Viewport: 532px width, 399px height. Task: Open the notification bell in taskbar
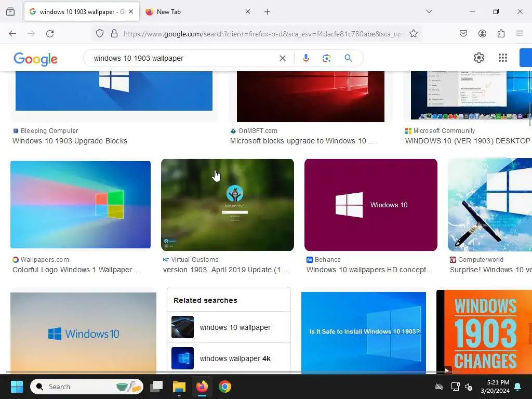(518, 387)
